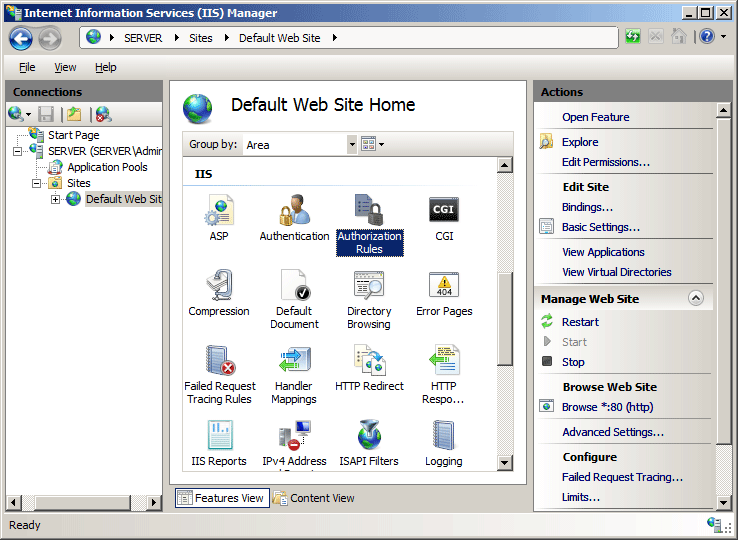Switch to Features View tab
This screenshot has height=540, width=738.
pyautogui.click(x=222, y=498)
